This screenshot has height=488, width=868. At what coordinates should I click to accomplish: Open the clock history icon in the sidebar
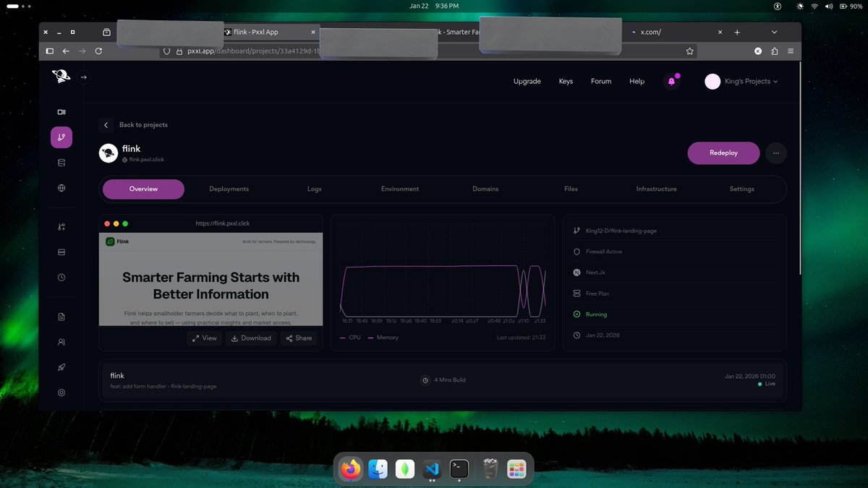pos(61,278)
